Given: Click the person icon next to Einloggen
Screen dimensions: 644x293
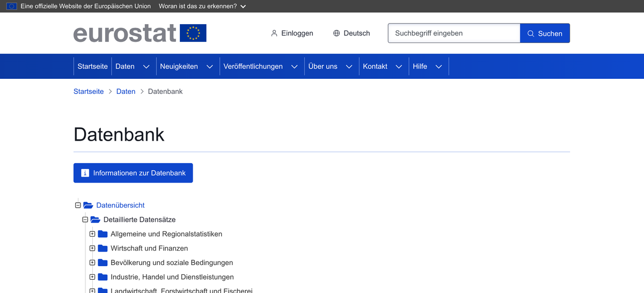Looking at the screenshot, I should pyautogui.click(x=274, y=33).
